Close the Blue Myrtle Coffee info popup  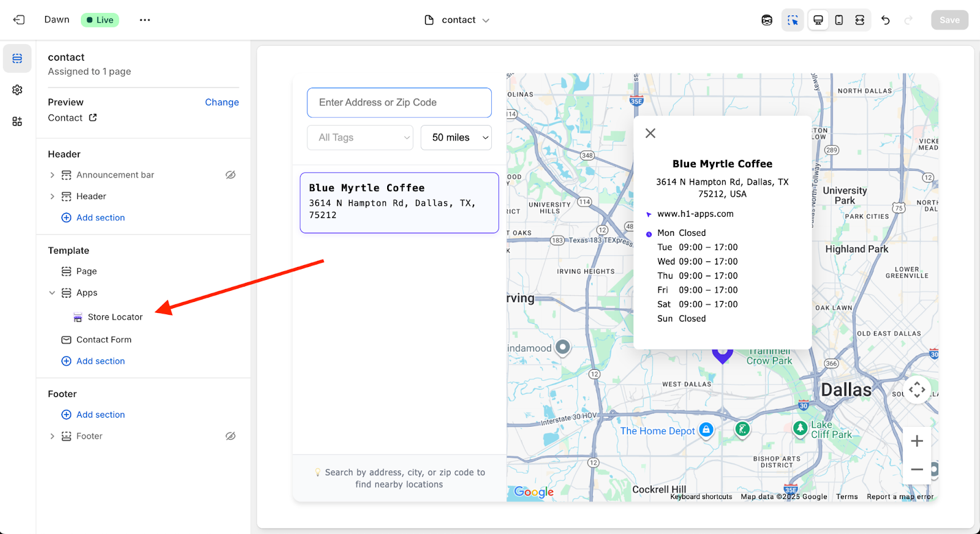tap(650, 133)
